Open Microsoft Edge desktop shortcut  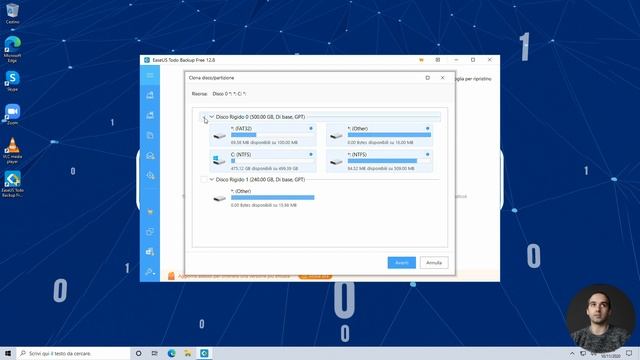click(12, 49)
